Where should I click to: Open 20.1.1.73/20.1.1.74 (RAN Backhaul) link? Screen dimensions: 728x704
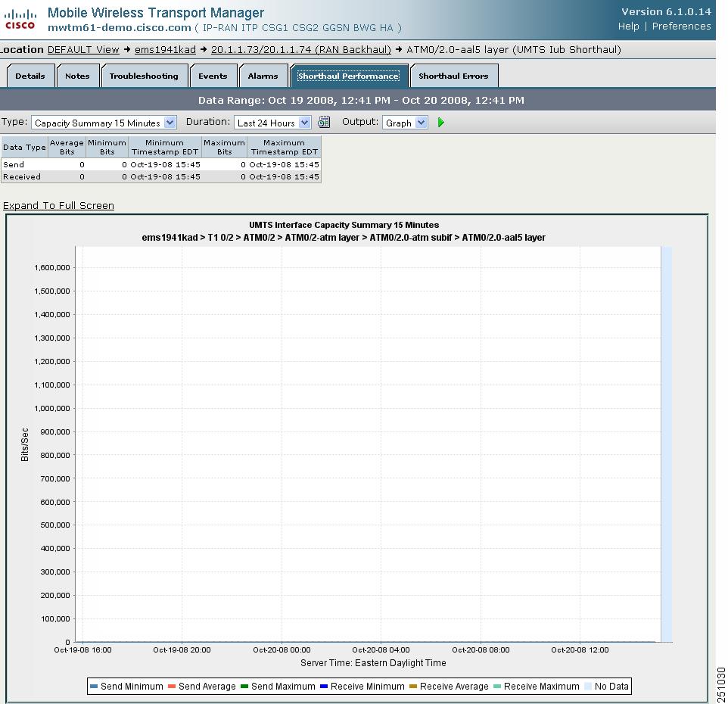(301, 50)
